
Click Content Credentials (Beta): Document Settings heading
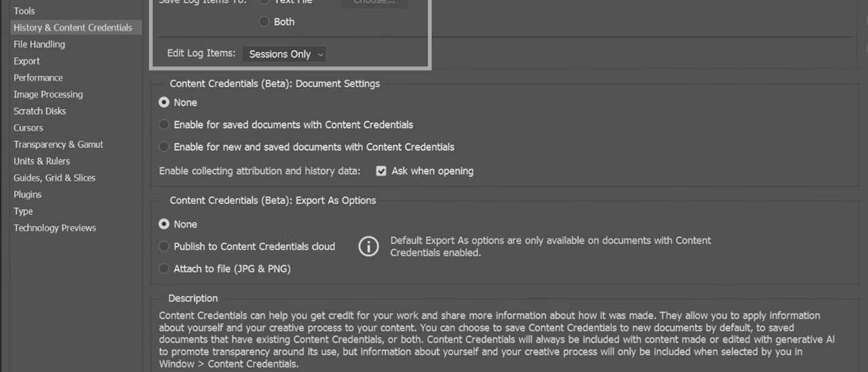coord(275,83)
